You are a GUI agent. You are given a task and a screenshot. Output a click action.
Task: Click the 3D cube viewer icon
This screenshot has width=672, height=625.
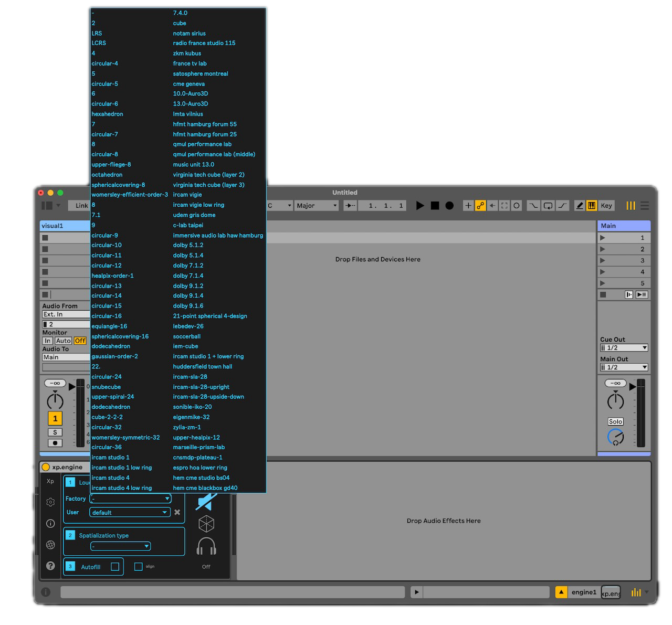(x=206, y=523)
